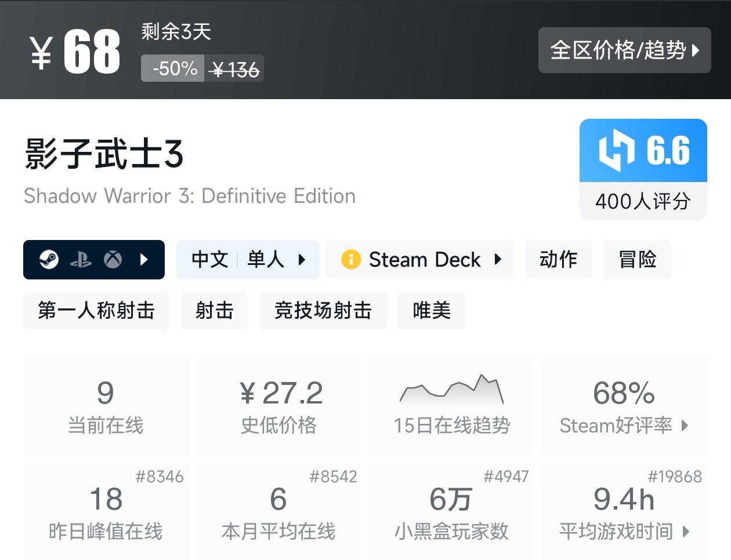
Task: Click the Xbox platform icon
Action: tap(113, 259)
